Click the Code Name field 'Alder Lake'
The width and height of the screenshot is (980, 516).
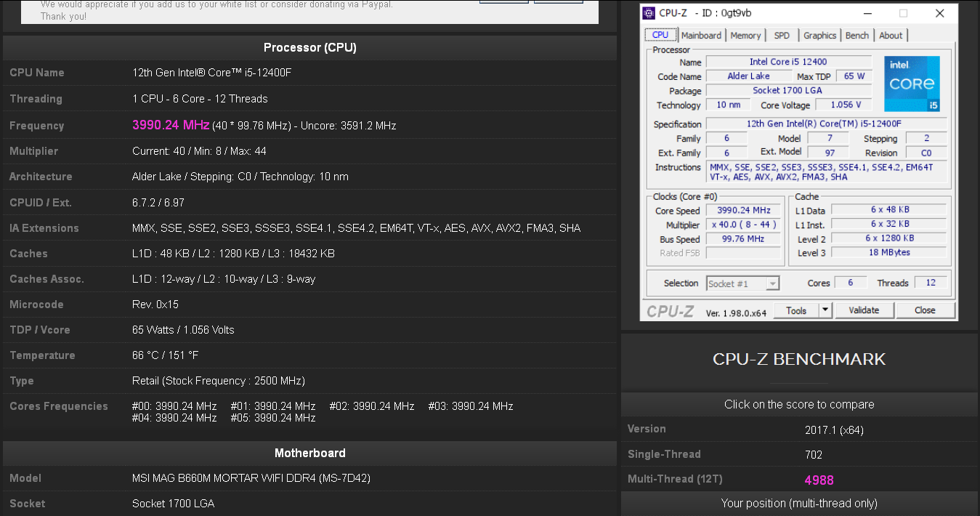(x=749, y=76)
